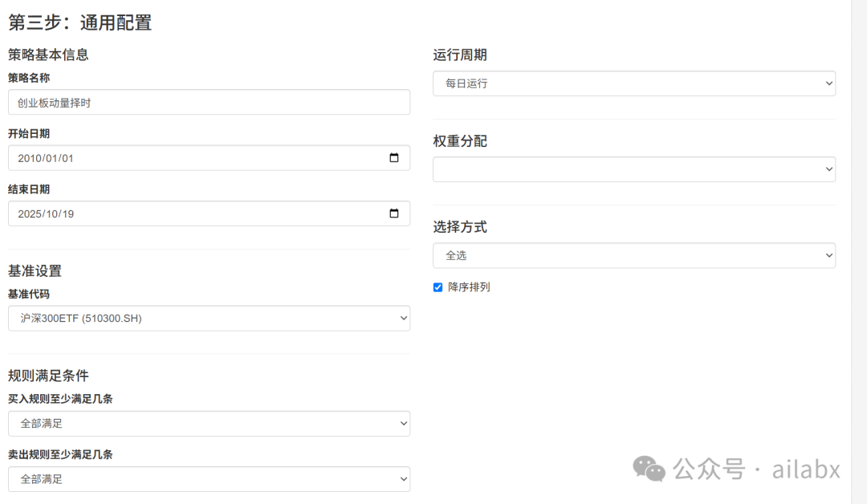
Task: Open the calendar picker for 开始日期
Action: (x=394, y=157)
